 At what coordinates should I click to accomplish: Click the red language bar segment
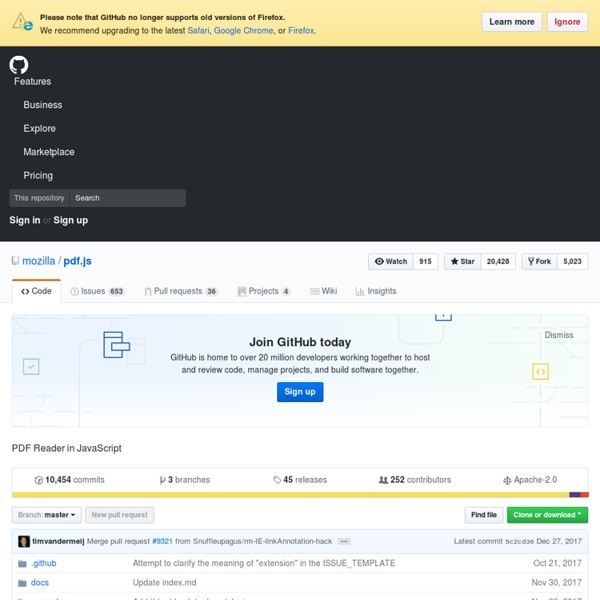click(x=585, y=495)
